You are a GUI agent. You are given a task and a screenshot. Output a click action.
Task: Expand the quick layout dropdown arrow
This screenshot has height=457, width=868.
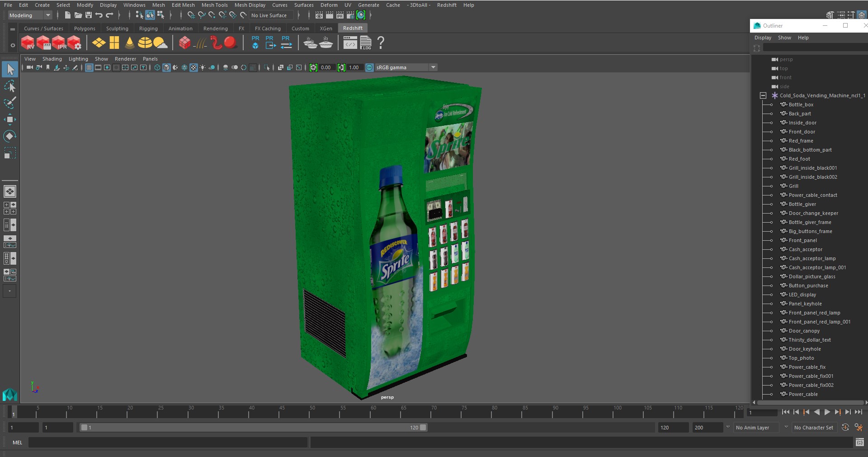pyautogui.click(x=9, y=291)
